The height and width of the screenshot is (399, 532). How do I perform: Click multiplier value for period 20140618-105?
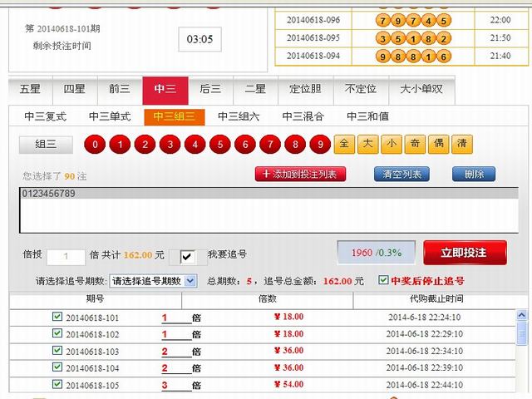click(x=165, y=385)
